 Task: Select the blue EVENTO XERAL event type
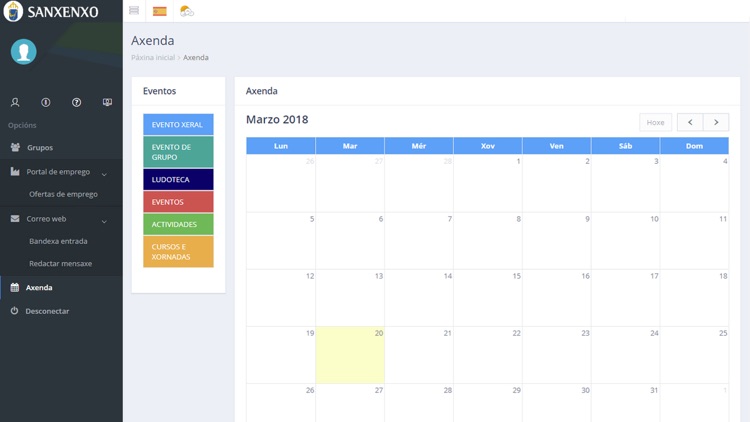178,124
